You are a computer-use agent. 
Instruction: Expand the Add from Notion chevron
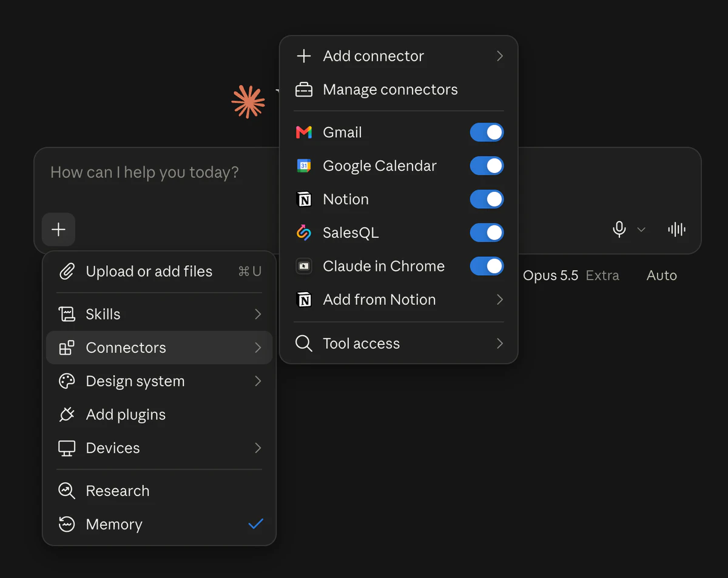500,299
